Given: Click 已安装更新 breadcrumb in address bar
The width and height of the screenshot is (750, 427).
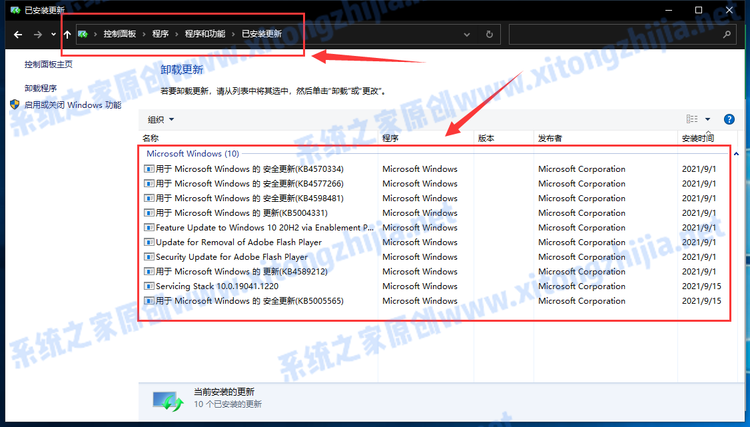Looking at the screenshot, I should point(261,34).
